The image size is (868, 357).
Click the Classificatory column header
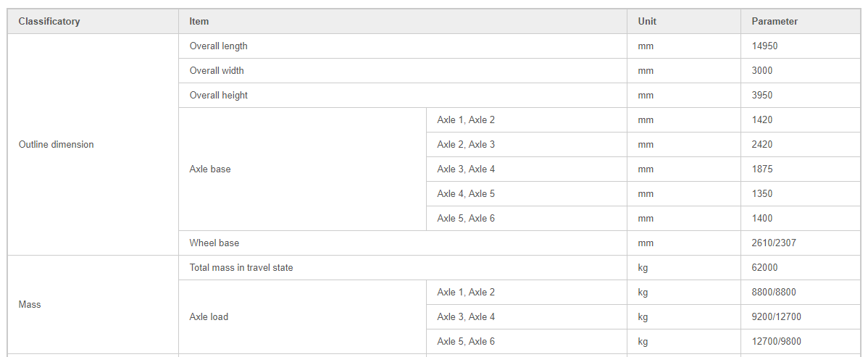click(93, 22)
